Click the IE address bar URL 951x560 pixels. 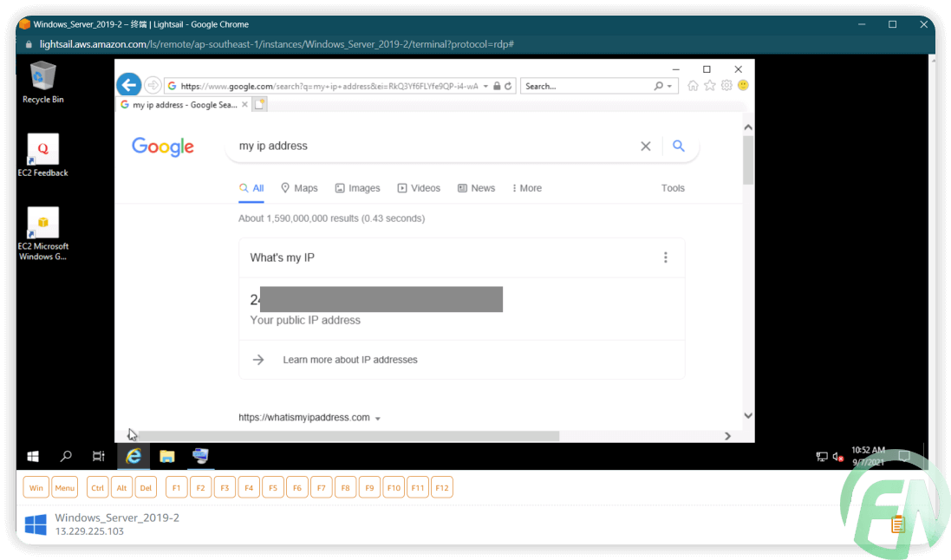pos(329,86)
